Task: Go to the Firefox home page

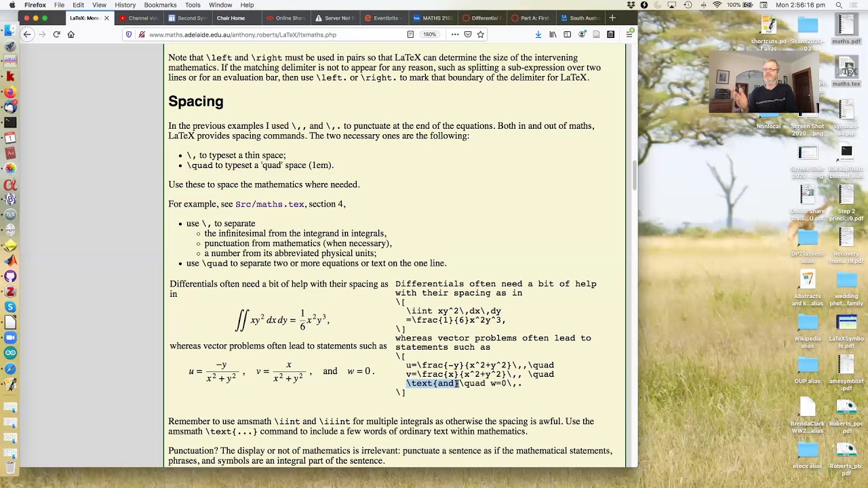Action: 71,35
